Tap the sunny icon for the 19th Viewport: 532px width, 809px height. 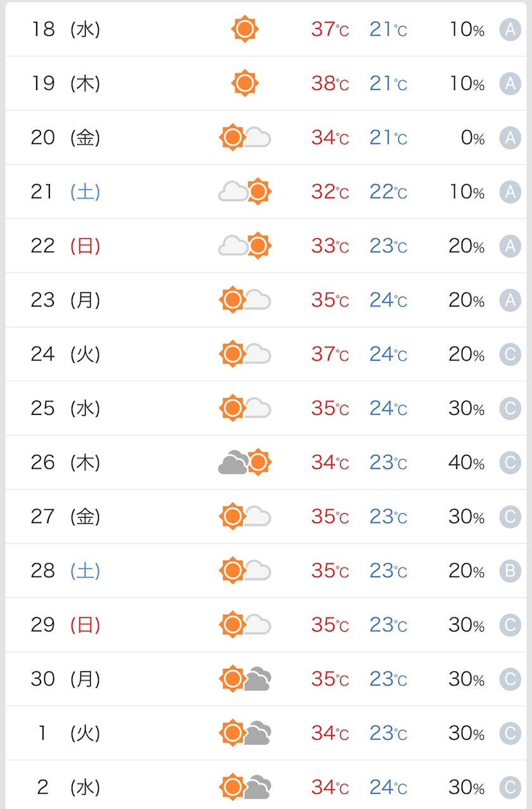pyautogui.click(x=245, y=83)
